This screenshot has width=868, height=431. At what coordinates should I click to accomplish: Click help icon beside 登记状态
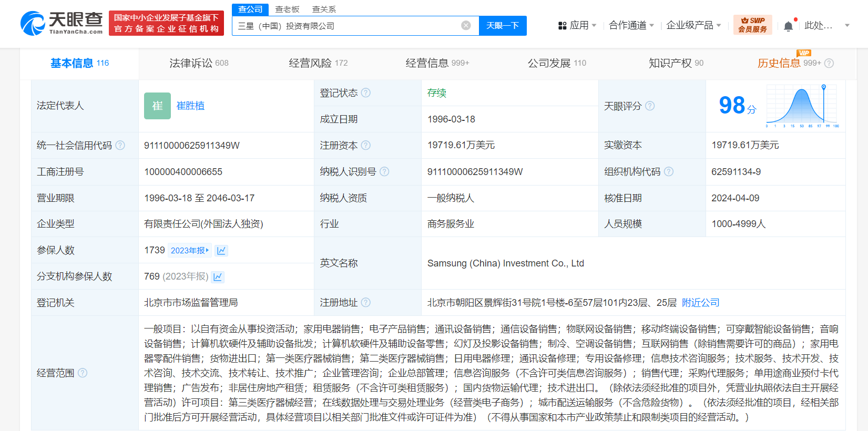(x=366, y=93)
